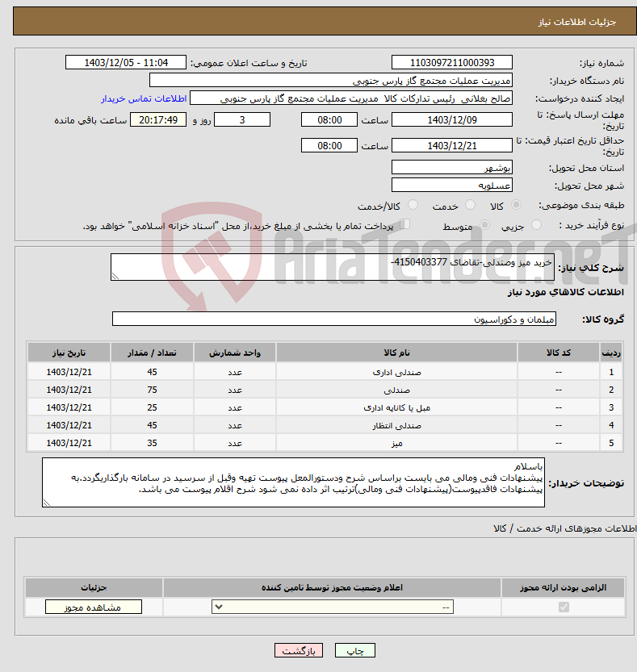Open the license status dropdown
The height and width of the screenshot is (672, 637).
click(333, 607)
